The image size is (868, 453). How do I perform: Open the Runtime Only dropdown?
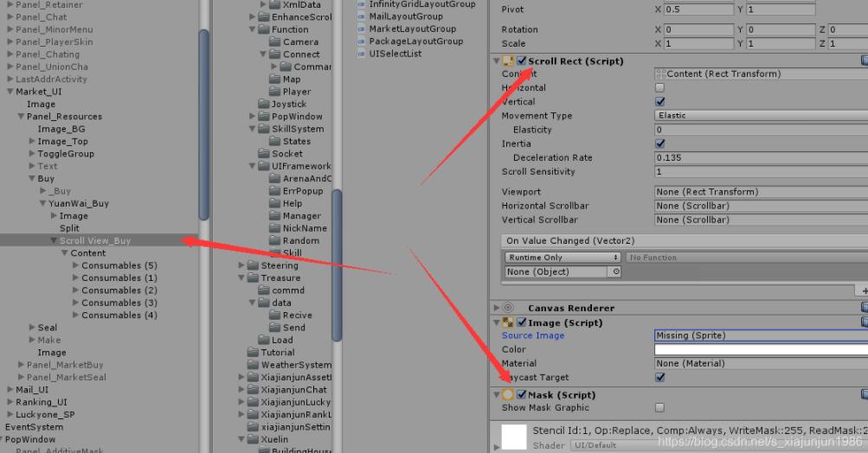[563, 258]
